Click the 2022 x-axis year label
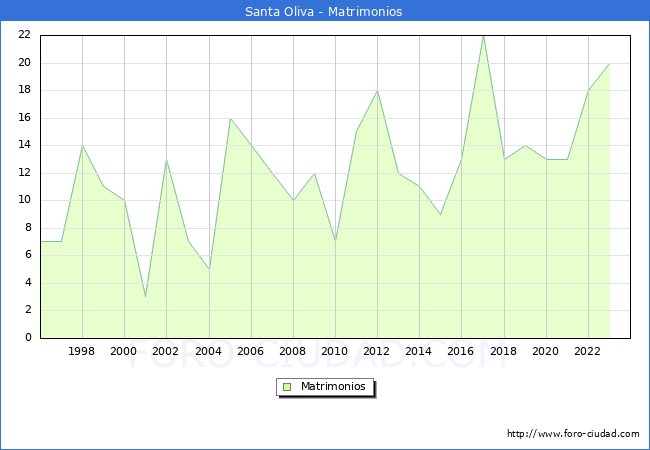Viewport: 650px width, 450px height. (588, 352)
